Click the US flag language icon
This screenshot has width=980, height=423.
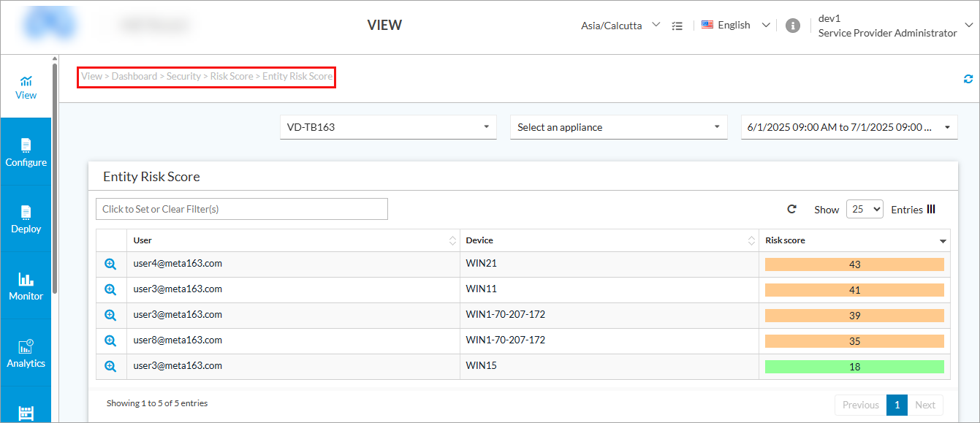tap(707, 25)
